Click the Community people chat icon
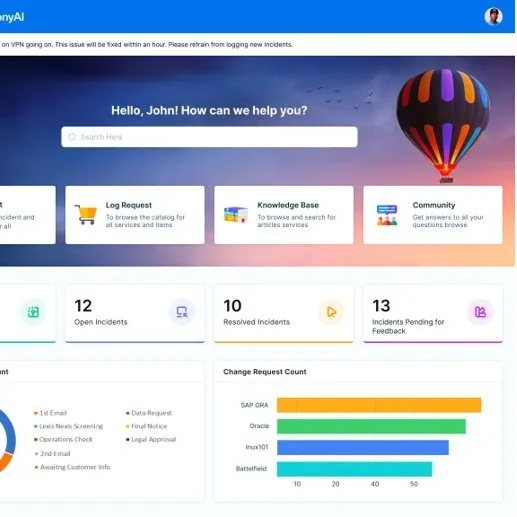The width and height of the screenshot is (517, 517). pyautogui.click(x=387, y=215)
